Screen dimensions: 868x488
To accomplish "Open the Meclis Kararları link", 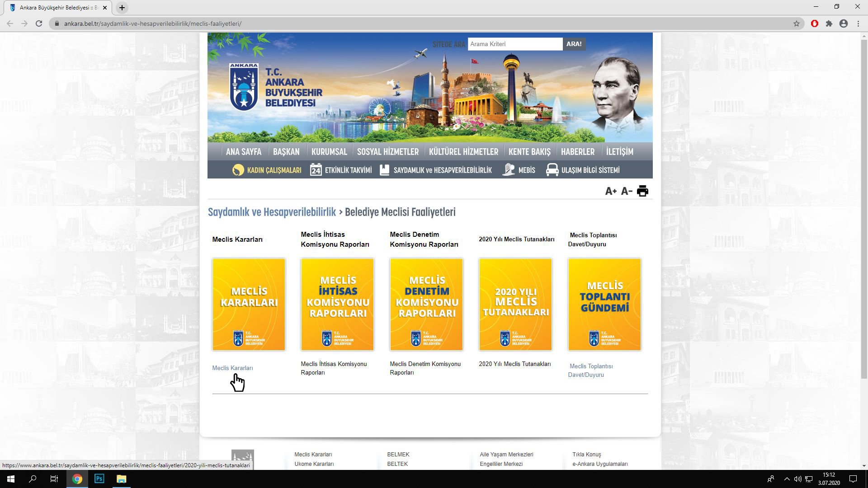I will (x=232, y=368).
